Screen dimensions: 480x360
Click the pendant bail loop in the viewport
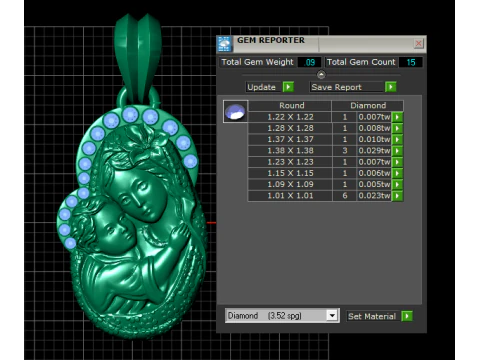(138, 58)
